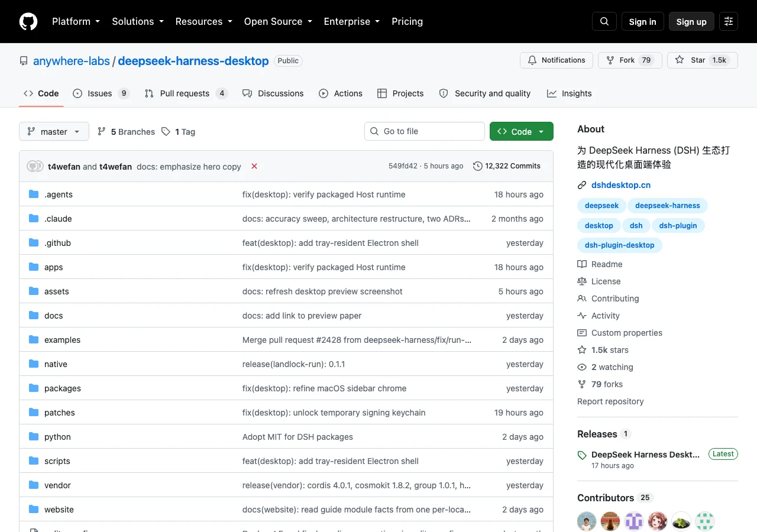Click the Custom properties icon

click(582, 333)
